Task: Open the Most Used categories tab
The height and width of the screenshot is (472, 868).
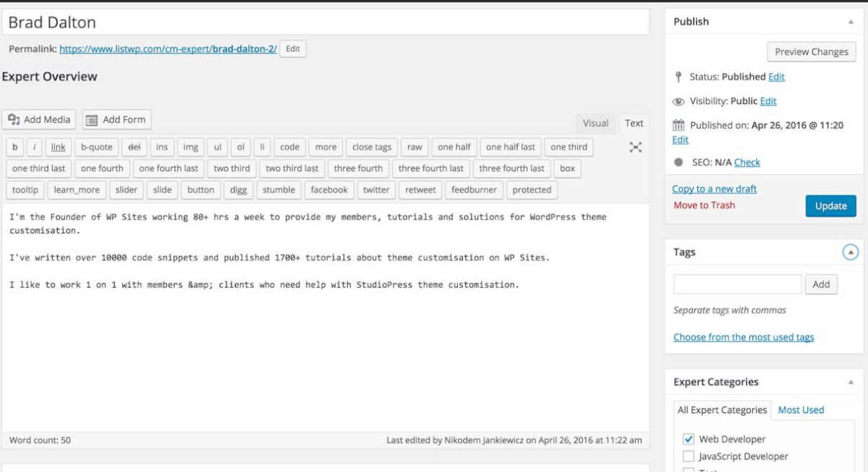Action: pyautogui.click(x=801, y=410)
